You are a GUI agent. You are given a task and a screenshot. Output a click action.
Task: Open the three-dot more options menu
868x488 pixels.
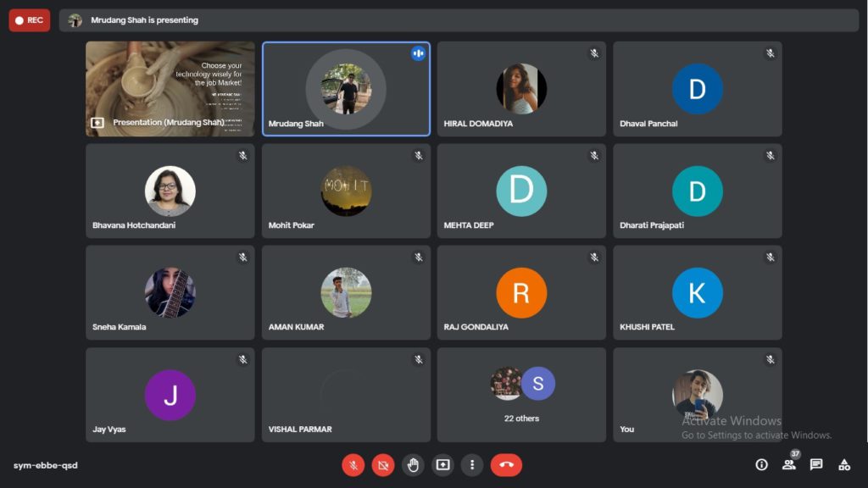pyautogui.click(x=472, y=464)
